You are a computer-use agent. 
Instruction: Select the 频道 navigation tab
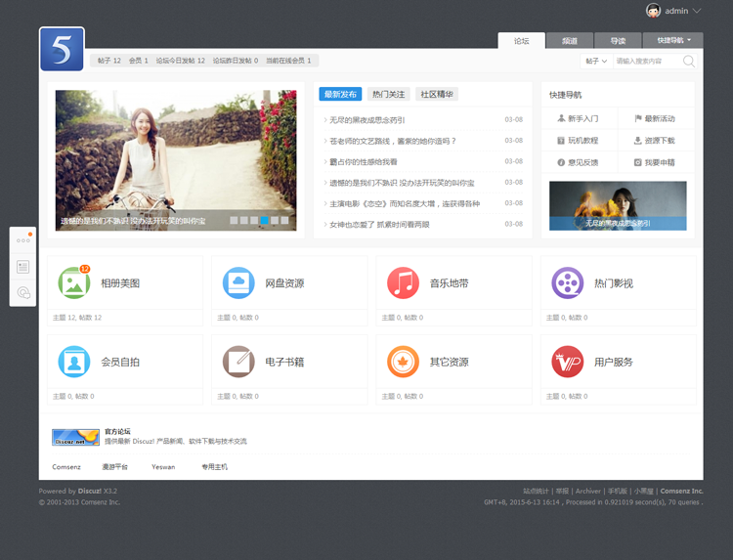(x=569, y=41)
